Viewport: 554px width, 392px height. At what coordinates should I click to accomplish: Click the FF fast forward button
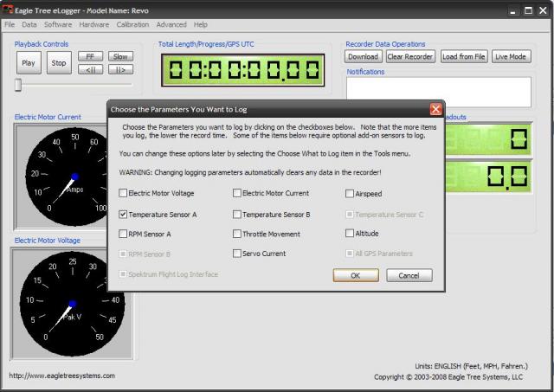89,56
